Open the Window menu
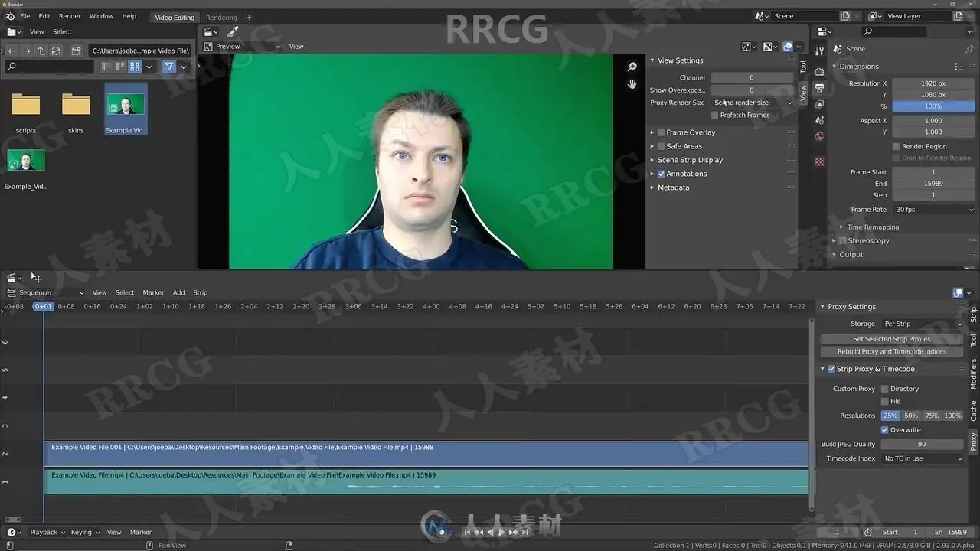 click(x=101, y=16)
